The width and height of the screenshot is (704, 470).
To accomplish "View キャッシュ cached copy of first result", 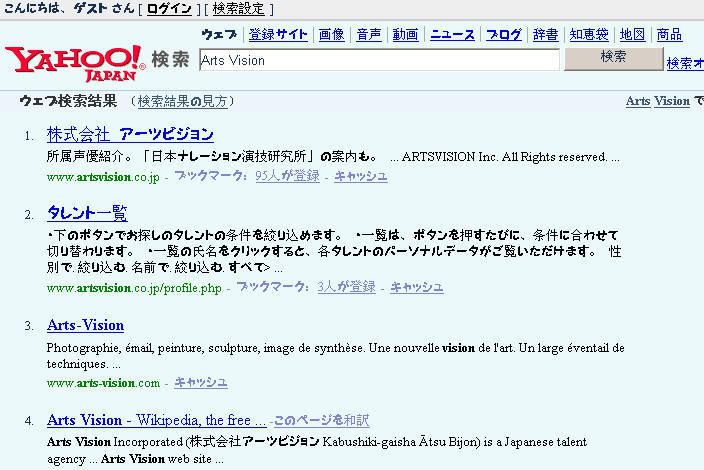I will (360, 176).
